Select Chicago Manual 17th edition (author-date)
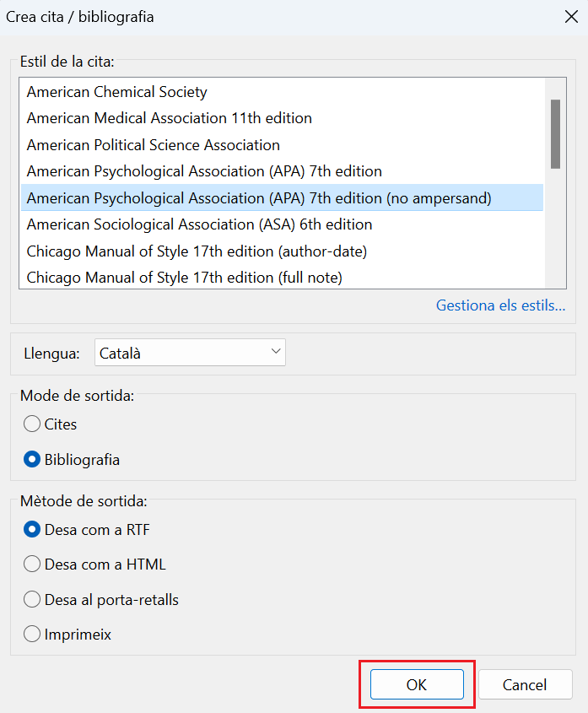The image size is (588, 713). coord(282,251)
